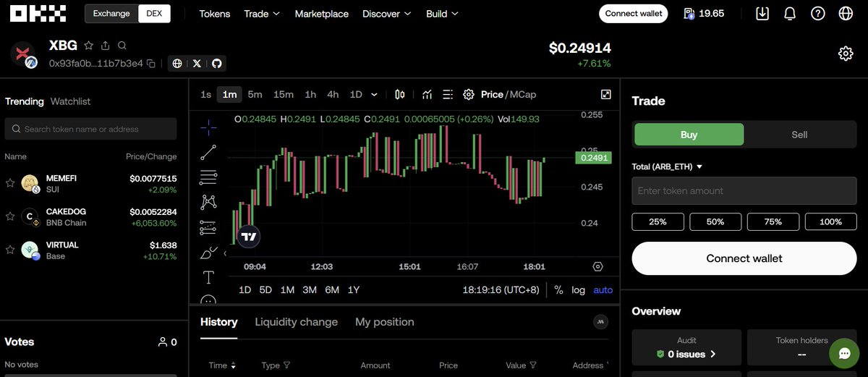Open the XBG X (Twitter) profile
The image size is (868, 377).
(x=197, y=64)
